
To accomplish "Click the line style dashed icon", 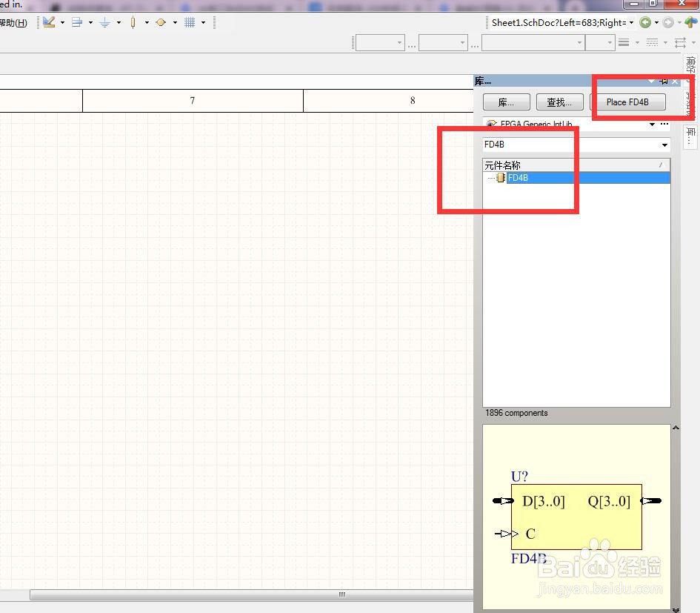I will tap(653, 42).
